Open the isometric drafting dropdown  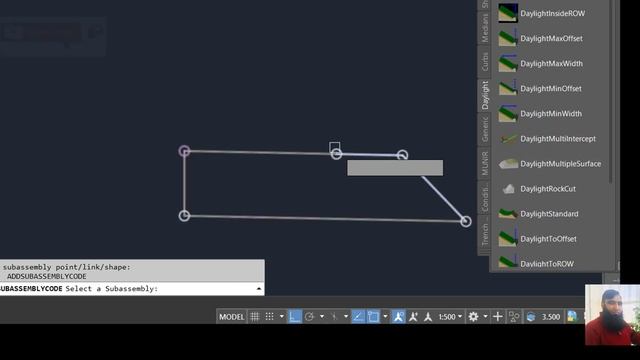[346, 317]
